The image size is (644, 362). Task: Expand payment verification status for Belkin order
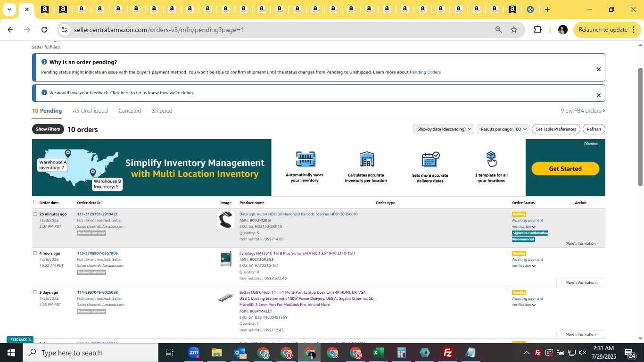[x=534, y=305]
